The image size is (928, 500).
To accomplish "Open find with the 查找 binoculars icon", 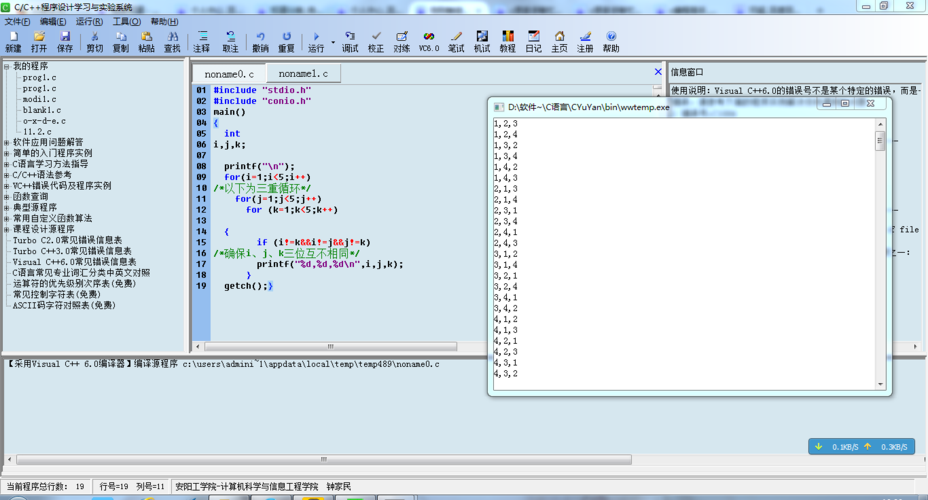I will click(172, 41).
